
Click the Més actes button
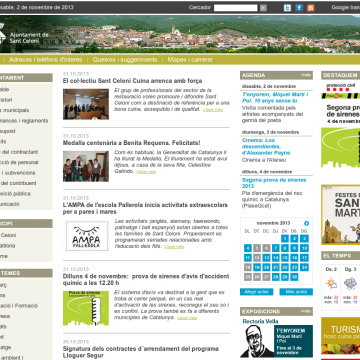(x=296, y=292)
